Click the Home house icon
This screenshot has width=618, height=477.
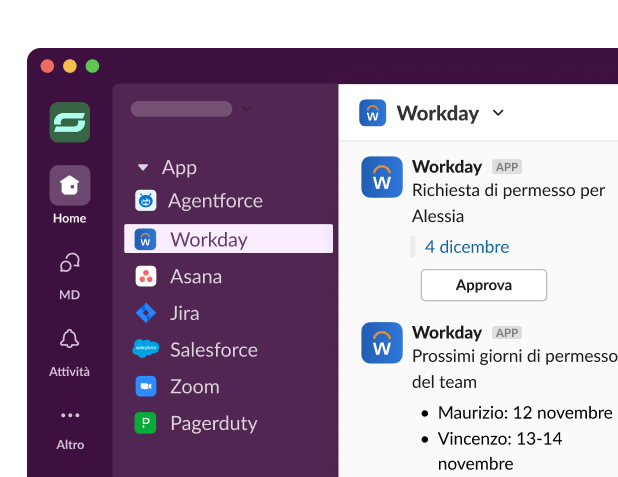pos(70,185)
